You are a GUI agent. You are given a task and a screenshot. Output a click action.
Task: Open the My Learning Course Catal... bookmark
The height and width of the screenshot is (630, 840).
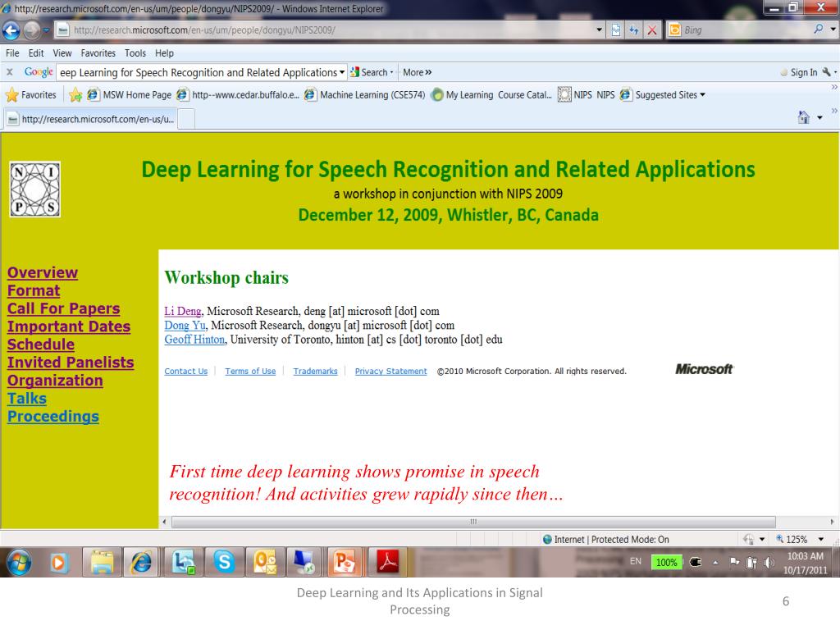tap(491, 95)
